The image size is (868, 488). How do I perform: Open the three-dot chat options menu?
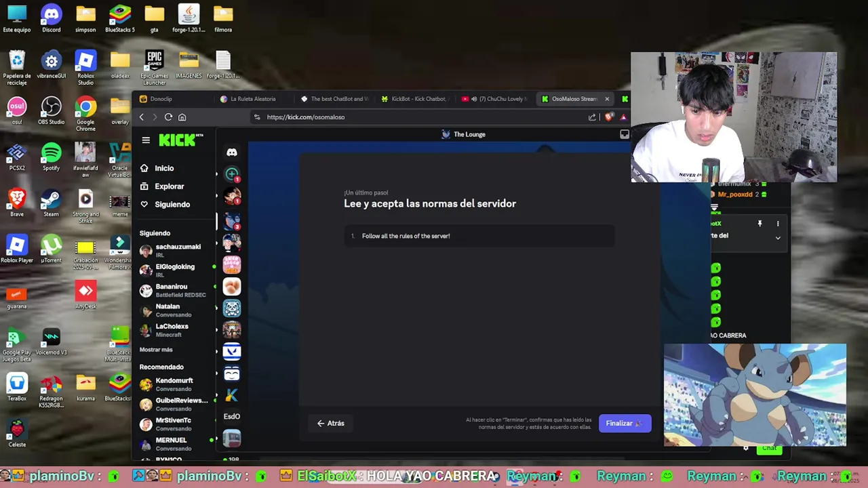coord(778,224)
